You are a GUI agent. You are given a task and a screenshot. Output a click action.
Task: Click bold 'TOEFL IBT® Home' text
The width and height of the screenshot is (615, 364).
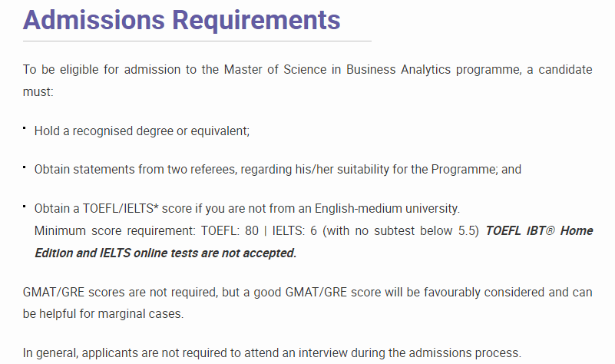click(539, 230)
